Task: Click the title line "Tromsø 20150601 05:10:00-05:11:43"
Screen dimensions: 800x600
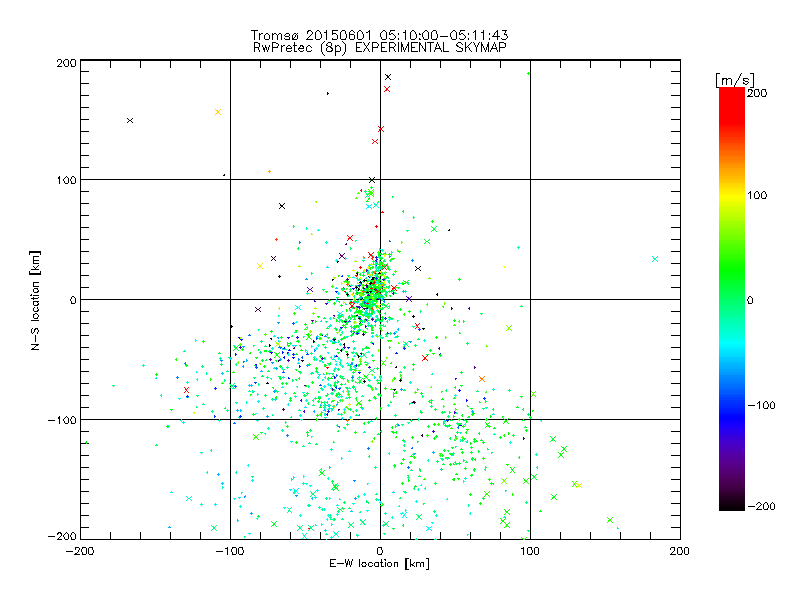Action: (x=379, y=35)
